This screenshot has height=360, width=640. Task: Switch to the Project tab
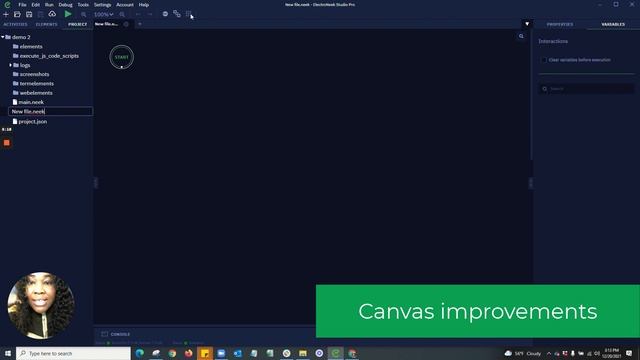click(78, 24)
